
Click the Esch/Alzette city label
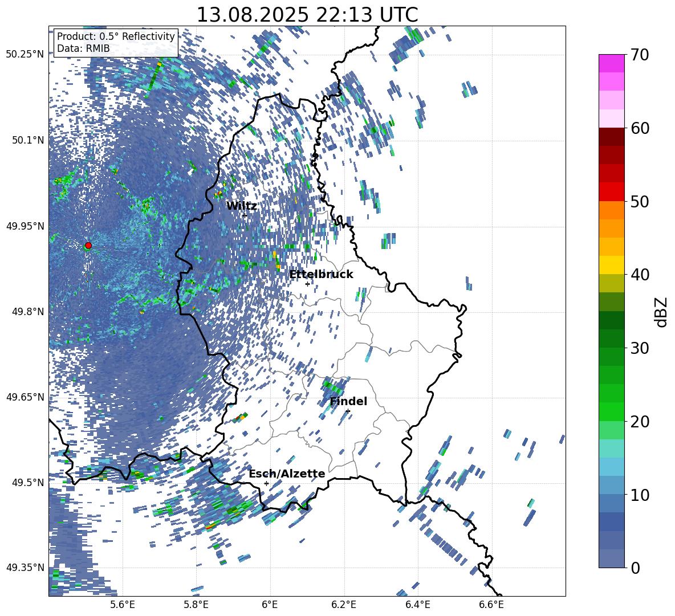click(x=287, y=474)
